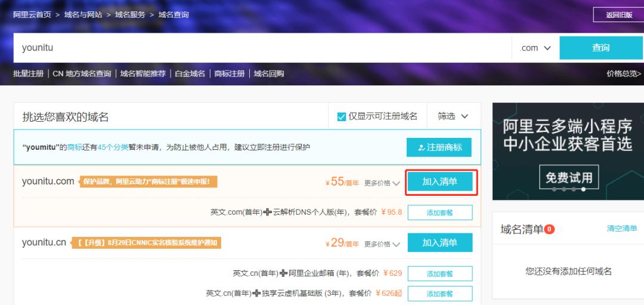Open 域名智能推荐 link

(x=143, y=73)
